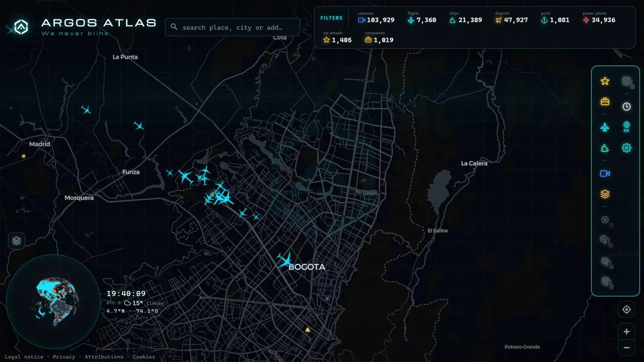The height and width of the screenshot is (362, 644).
Task: Open the clock history icon in the sidebar
Action: 627,107
